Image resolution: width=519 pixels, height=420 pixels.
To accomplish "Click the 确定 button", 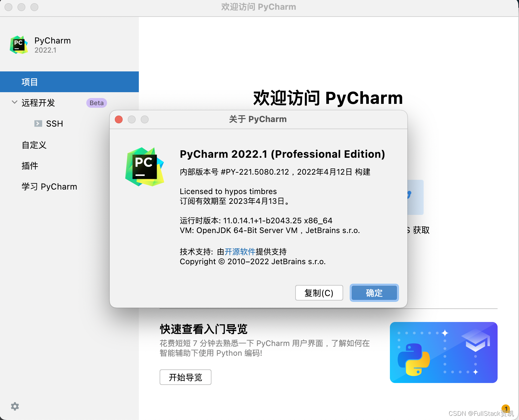I will [x=374, y=293].
